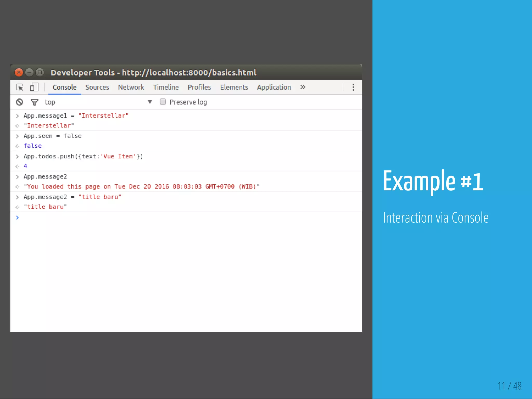This screenshot has width=532, height=399.
Task: Select the Console tab
Action: pyautogui.click(x=64, y=87)
